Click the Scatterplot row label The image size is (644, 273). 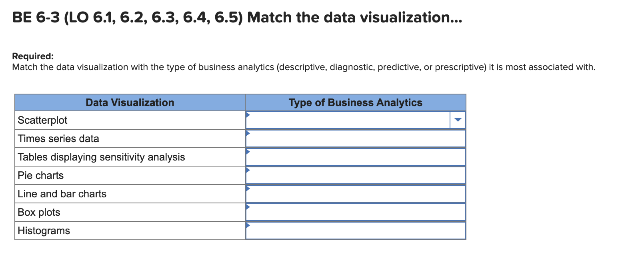coord(42,120)
